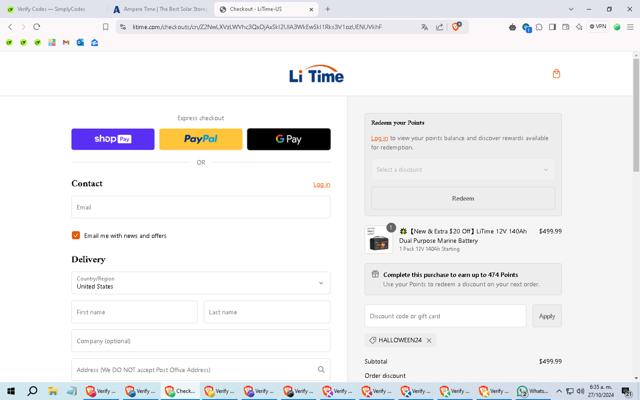This screenshot has height=400, width=640.
Task: Open the notification center icon
Action: pos(627,391)
